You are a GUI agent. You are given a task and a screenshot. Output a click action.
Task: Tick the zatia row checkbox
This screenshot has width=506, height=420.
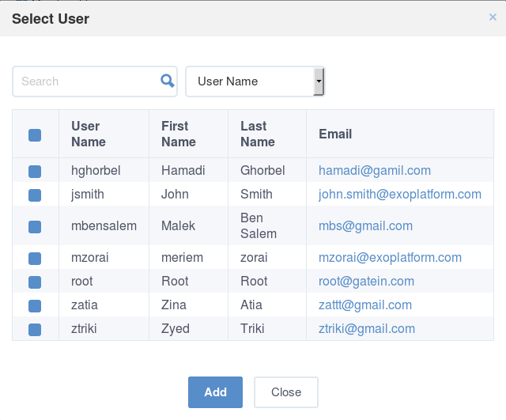coord(35,306)
